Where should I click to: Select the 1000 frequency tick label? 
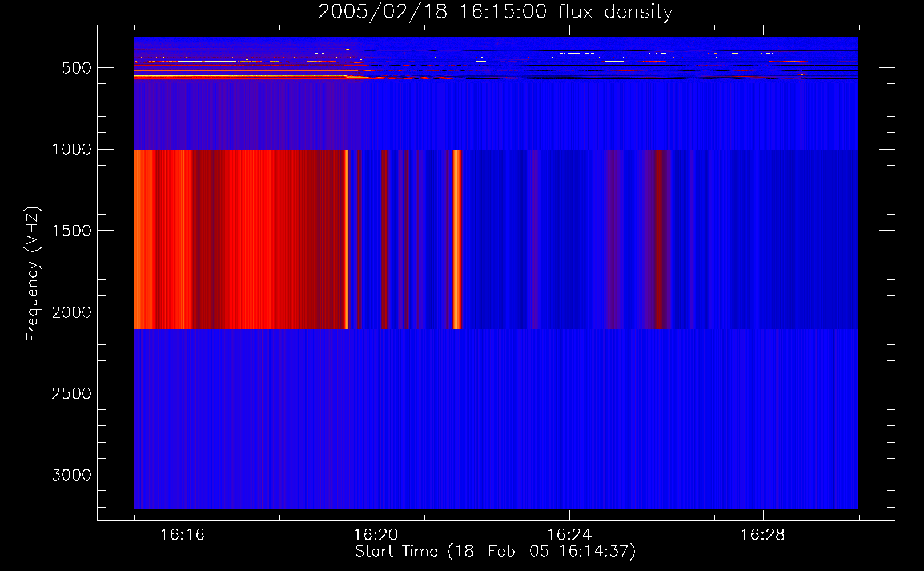click(71, 150)
